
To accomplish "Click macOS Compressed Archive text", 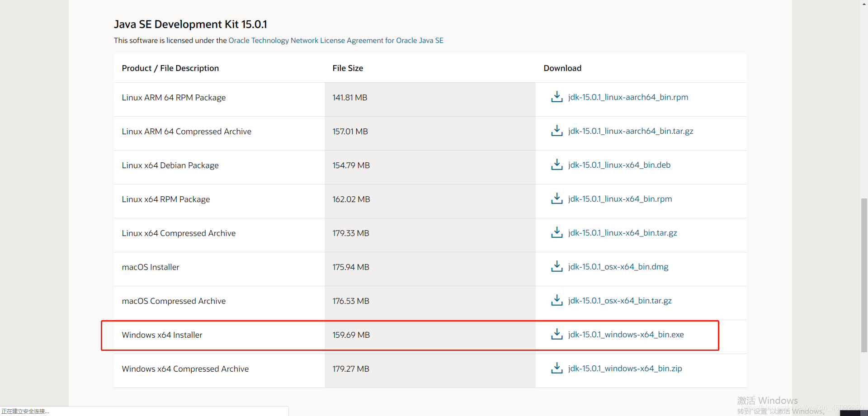I will pos(174,301).
